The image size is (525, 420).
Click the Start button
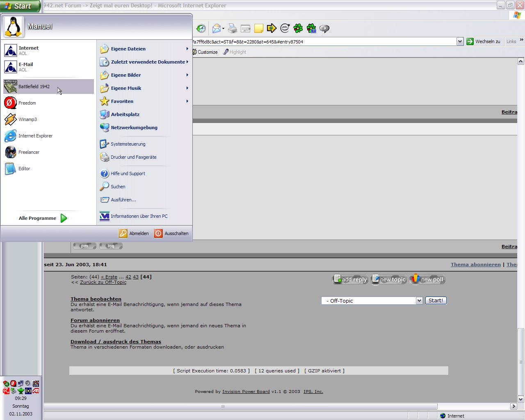click(20, 6)
